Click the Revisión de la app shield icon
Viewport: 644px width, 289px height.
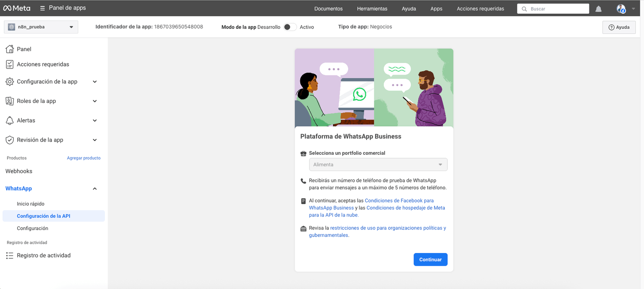9,140
